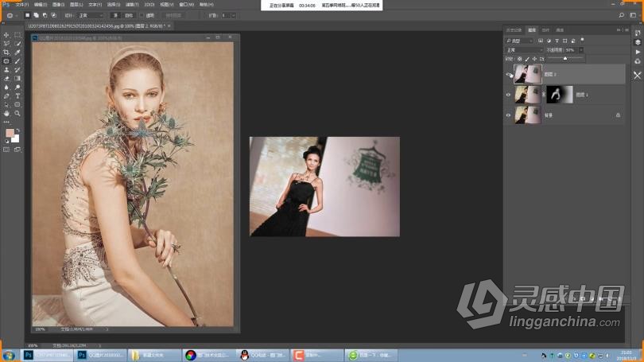Filter layers by adjustment layers
The height and width of the screenshot is (362, 644).
coord(549,41)
